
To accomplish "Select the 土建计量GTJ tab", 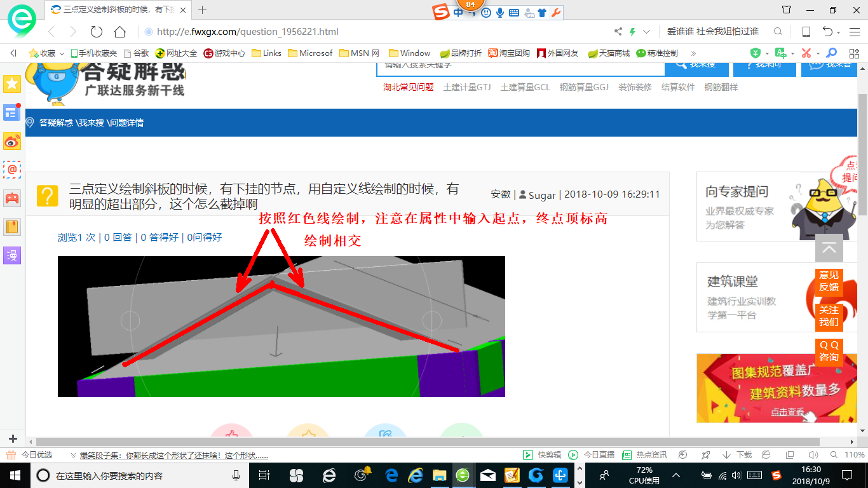I will (x=467, y=88).
